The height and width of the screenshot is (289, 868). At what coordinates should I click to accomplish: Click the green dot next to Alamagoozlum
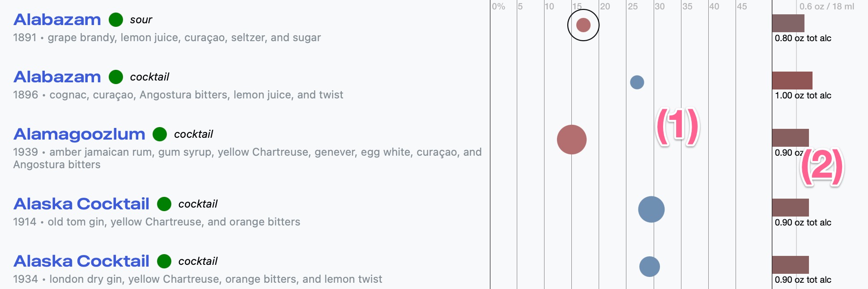pyautogui.click(x=160, y=134)
